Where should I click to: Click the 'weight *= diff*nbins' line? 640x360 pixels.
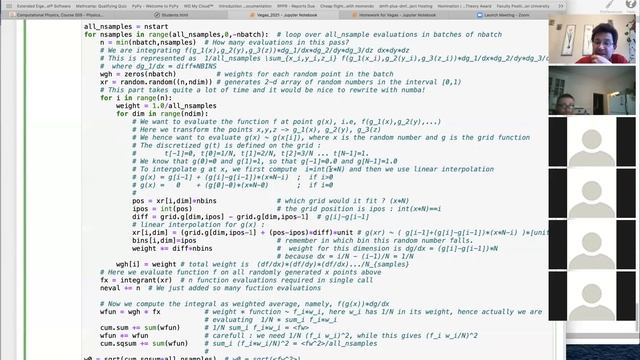click(315, 249)
